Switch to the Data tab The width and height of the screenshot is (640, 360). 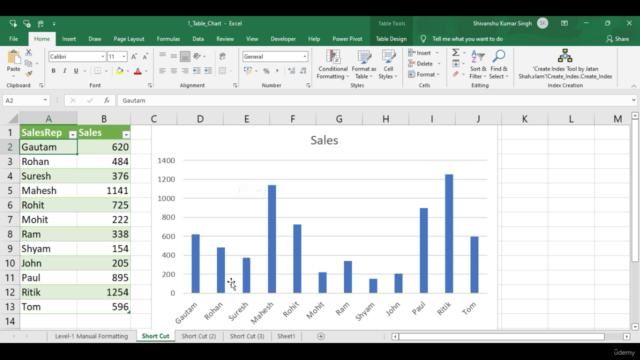(x=198, y=39)
